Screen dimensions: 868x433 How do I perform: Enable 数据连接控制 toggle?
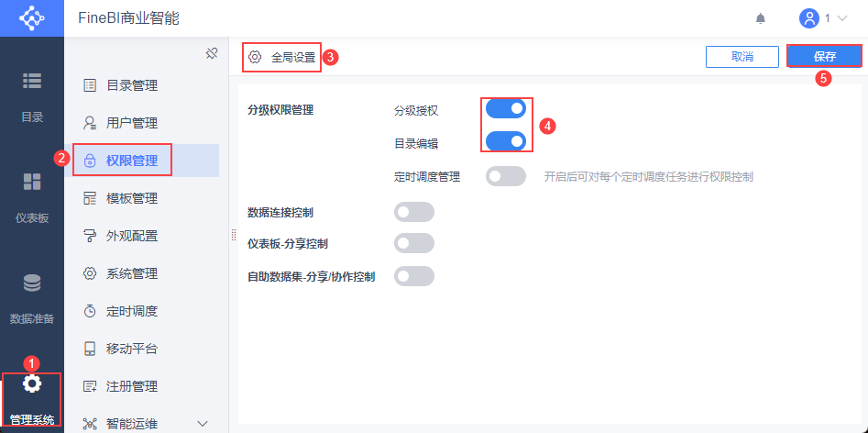pyautogui.click(x=413, y=213)
